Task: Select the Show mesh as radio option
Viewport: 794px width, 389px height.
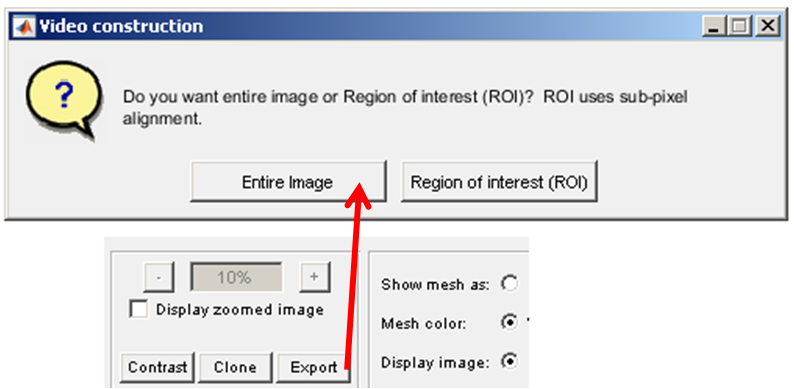Action: (509, 284)
